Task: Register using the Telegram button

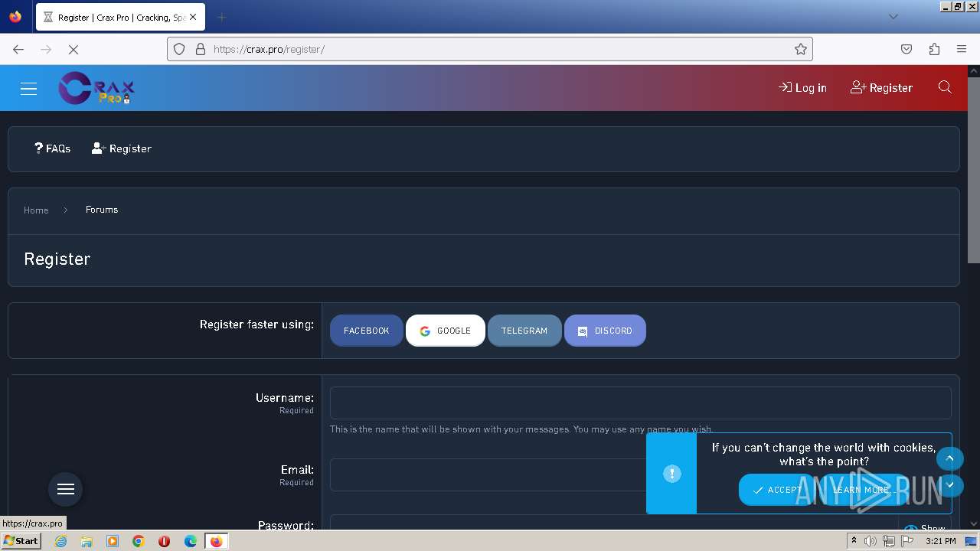Action: click(x=524, y=331)
